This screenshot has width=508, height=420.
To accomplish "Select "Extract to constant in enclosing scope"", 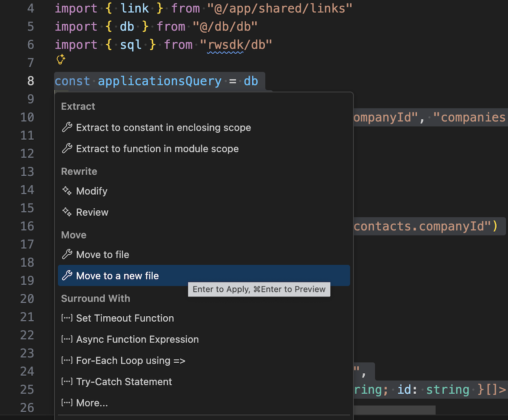I will tap(163, 127).
